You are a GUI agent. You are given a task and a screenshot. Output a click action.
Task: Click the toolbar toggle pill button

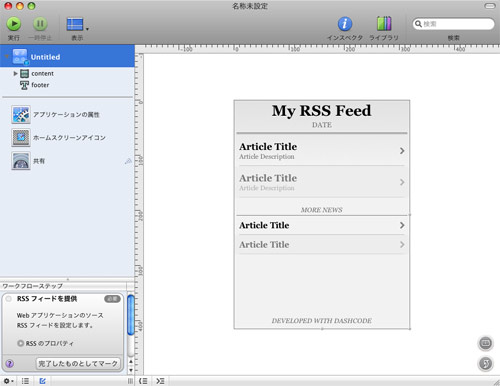tap(489, 6)
